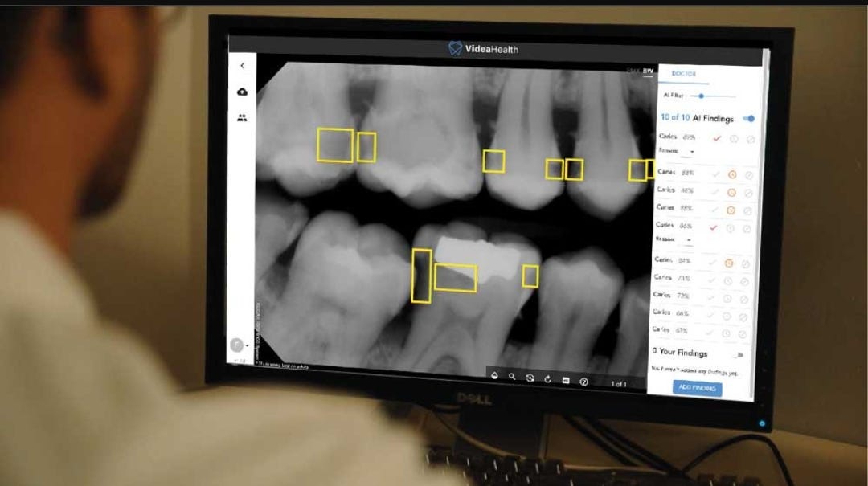Accept the Caries 73% finding checkmark
Screen dimensions: 868x486
(x=711, y=280)
